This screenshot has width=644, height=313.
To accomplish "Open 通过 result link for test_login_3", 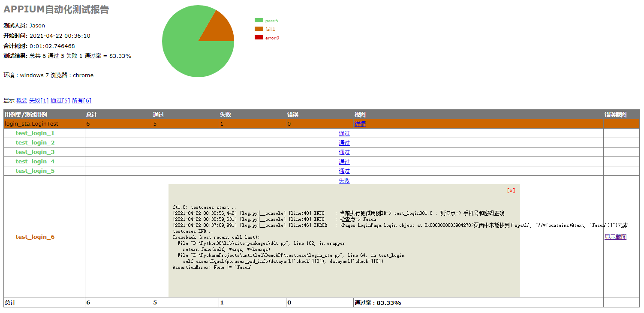I will point(344,152).
